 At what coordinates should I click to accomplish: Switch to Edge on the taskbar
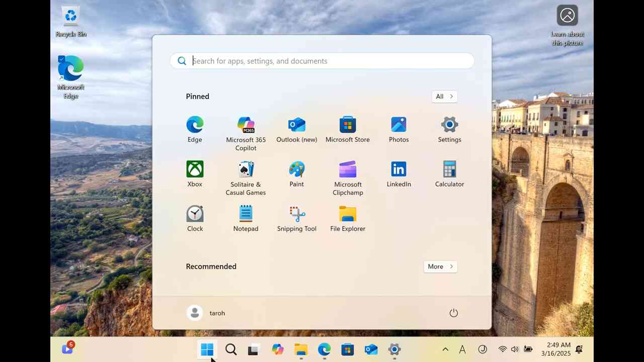[325, 349]
